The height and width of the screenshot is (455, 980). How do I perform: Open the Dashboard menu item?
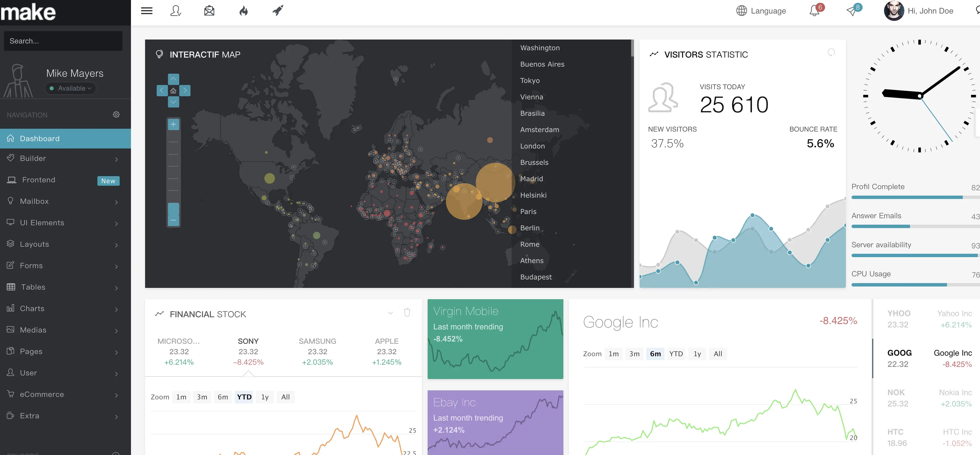[x=65, y=139]
